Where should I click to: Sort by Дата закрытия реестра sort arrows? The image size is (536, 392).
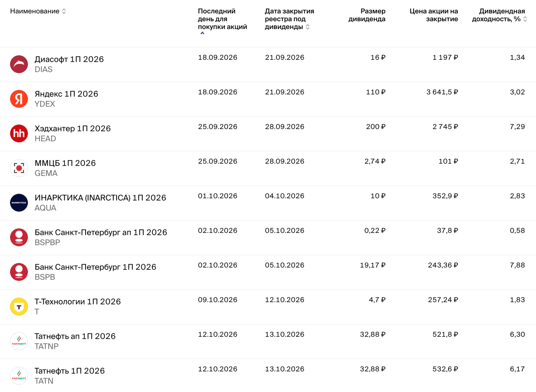[307, 27]
